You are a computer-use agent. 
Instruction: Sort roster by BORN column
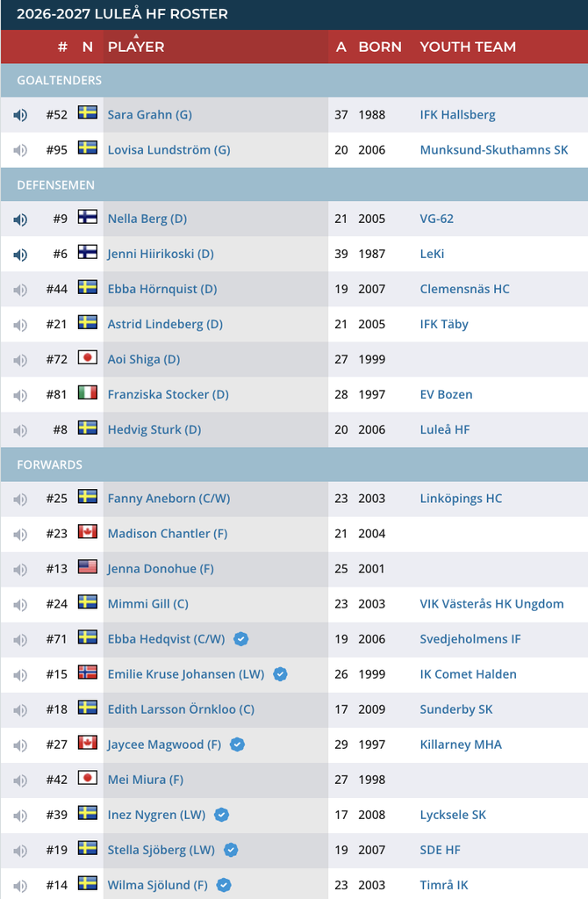tap(380, 47)
